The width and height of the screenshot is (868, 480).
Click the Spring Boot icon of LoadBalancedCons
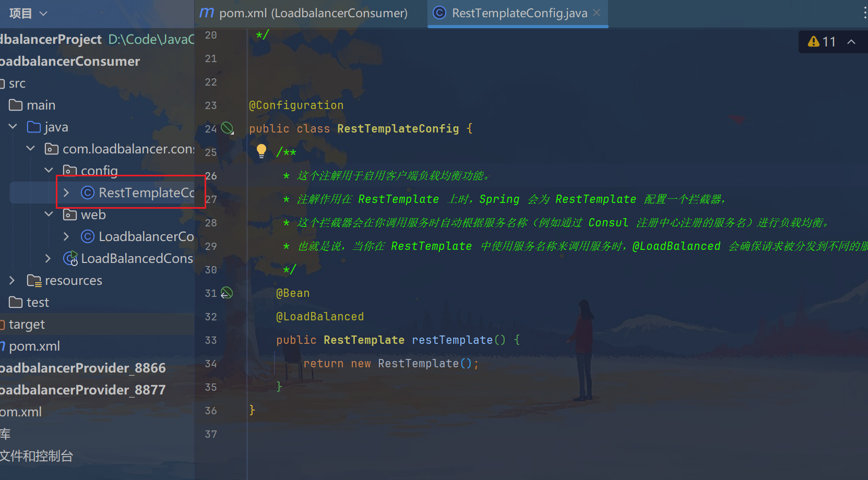coord(70,258)
